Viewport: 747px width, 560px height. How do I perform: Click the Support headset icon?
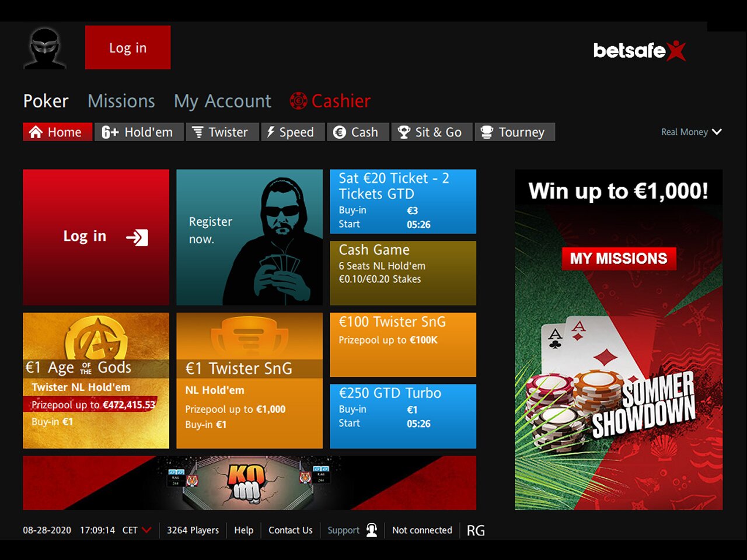[x=372, y=530]
